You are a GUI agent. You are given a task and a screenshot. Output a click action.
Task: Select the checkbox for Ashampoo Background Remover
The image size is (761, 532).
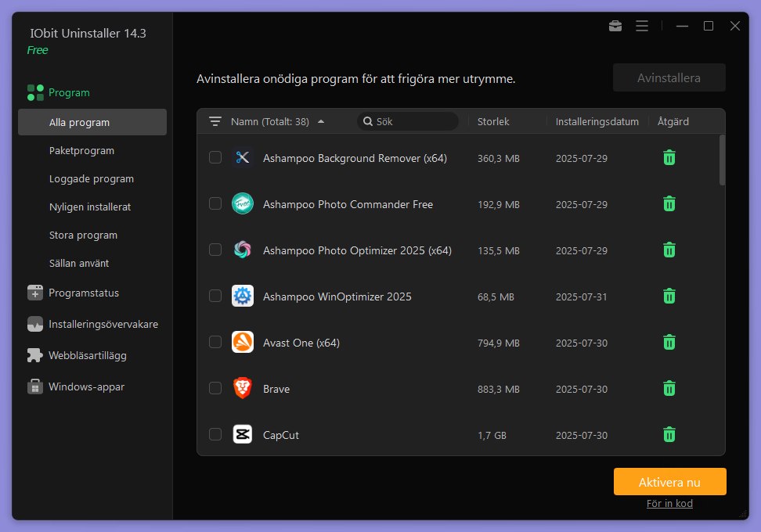pyautogui.click(x=215, y=157)
